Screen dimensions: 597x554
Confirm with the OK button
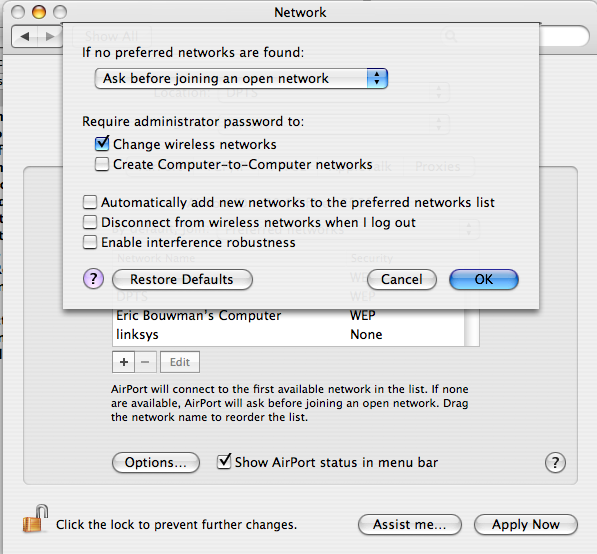pos(484,279)
